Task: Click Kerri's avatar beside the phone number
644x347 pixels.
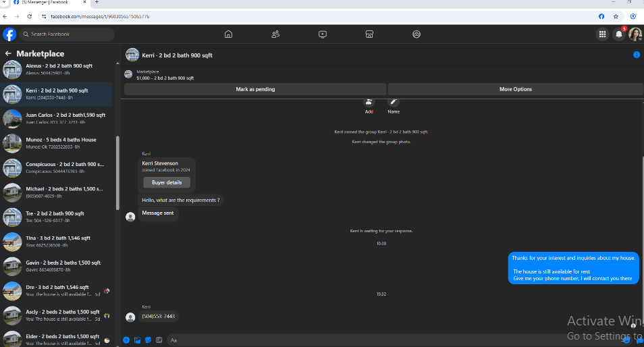Action: (130, 317)
